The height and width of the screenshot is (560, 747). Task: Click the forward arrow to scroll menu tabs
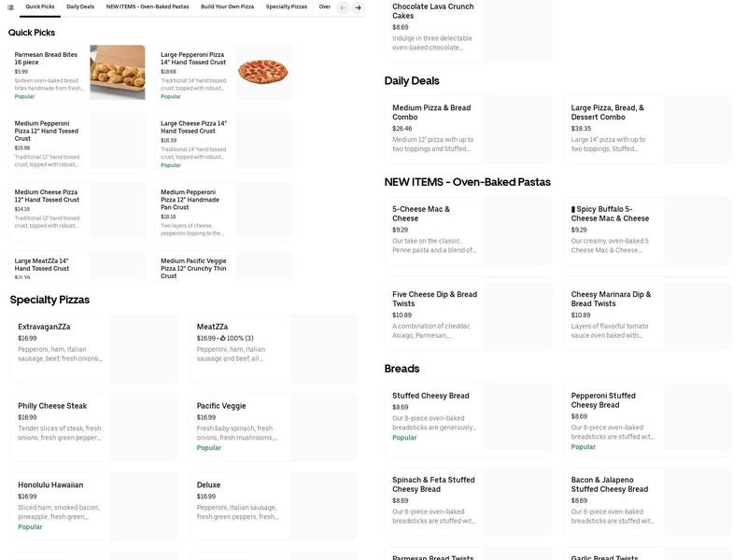(358, 7)
